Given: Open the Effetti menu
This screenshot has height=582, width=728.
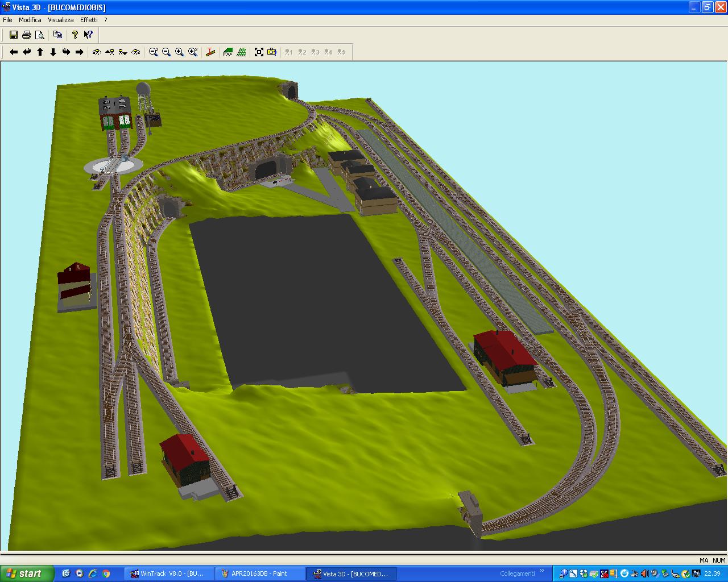Looking at the screenshot, I should tap(89, 20).
